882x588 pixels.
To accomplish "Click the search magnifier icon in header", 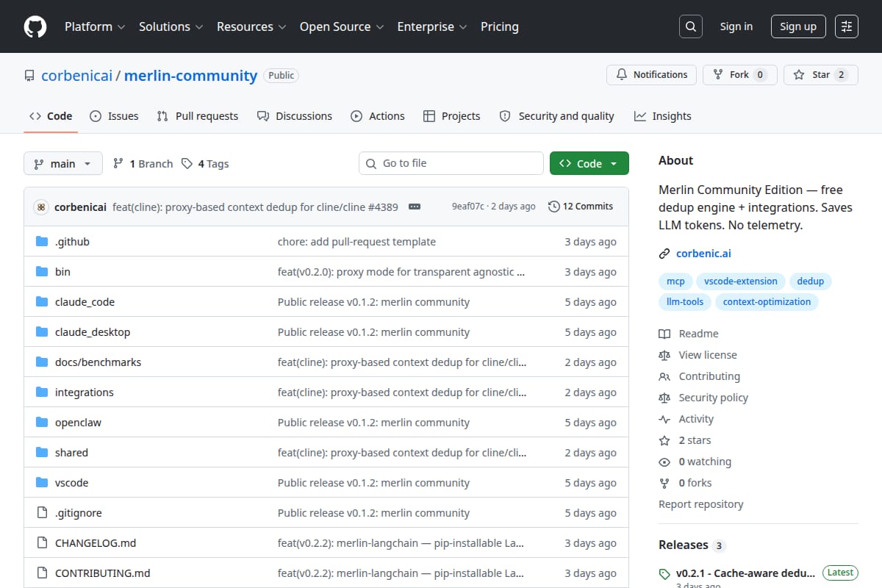I will (690, 26).
